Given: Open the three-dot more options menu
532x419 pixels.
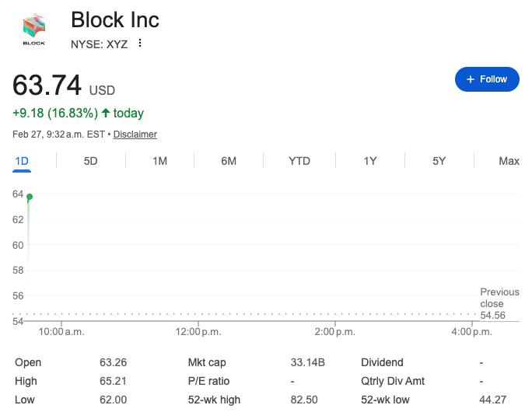Looking at the screenshot, I should tap(140, 43).
